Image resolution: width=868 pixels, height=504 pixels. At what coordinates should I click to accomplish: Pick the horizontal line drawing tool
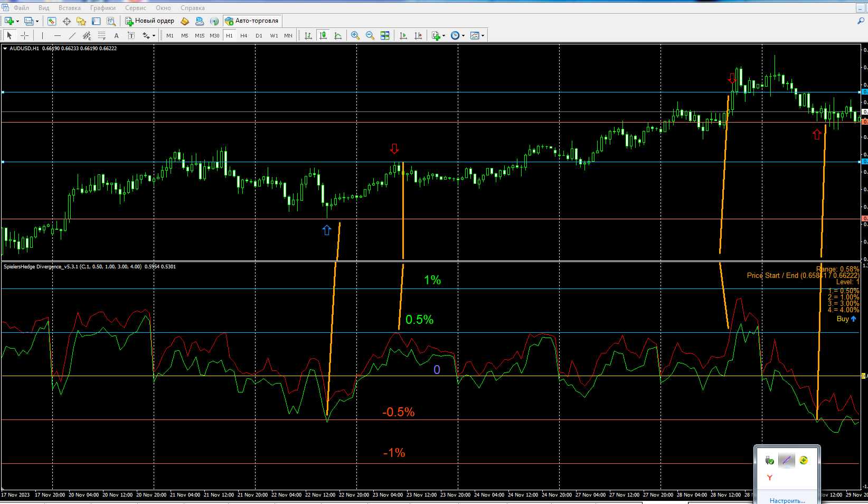pos(58,35)
